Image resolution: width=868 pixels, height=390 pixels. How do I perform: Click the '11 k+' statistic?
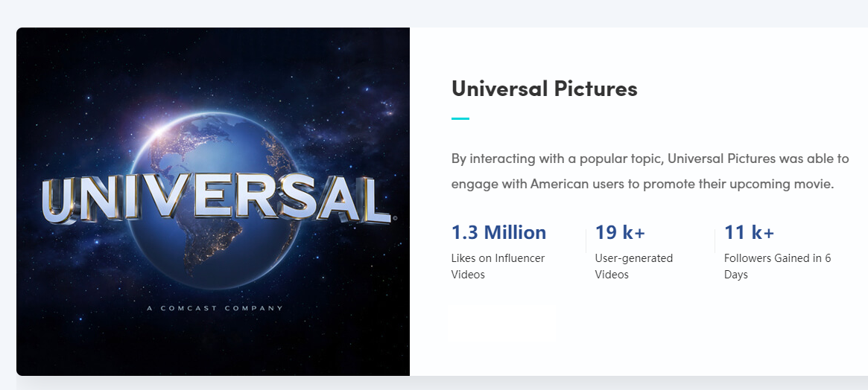(749, 232)
